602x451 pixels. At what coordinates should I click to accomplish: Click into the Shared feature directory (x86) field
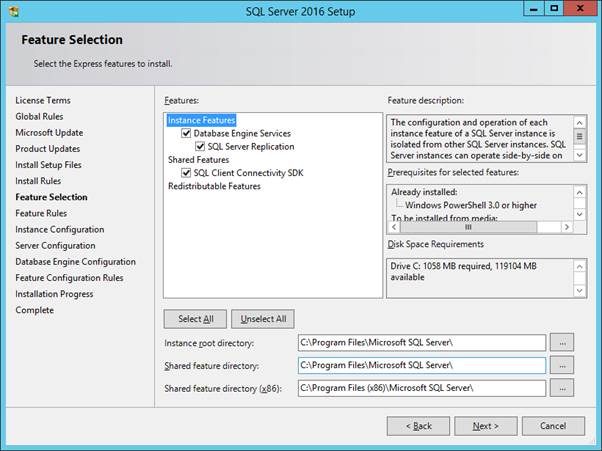tap(422, 388)
